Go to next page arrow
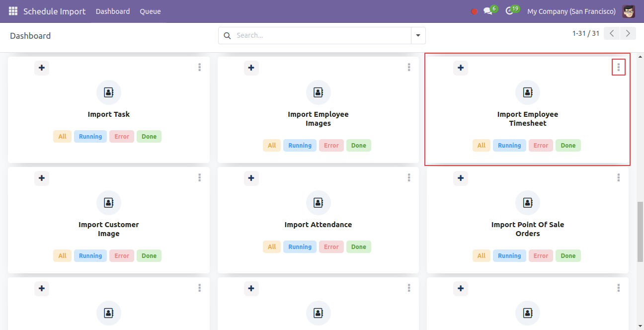 [628, 33]
